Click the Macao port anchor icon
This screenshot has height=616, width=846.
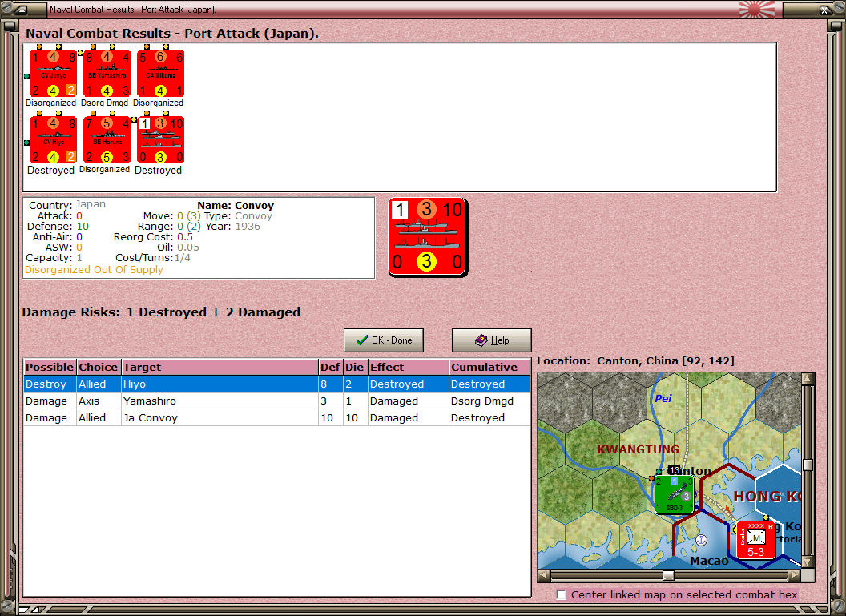(701, 539)
